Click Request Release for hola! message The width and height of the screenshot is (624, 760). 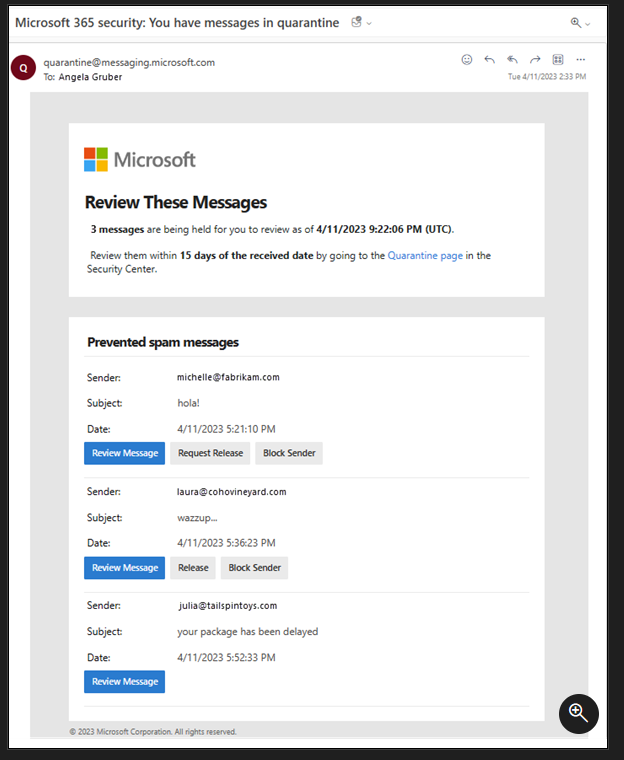210,453
